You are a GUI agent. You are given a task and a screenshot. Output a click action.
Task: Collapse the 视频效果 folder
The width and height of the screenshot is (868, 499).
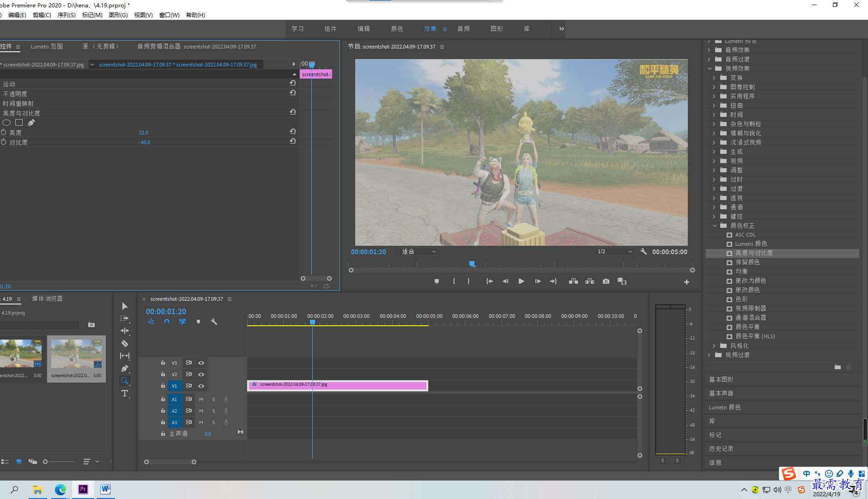(710, 68)
